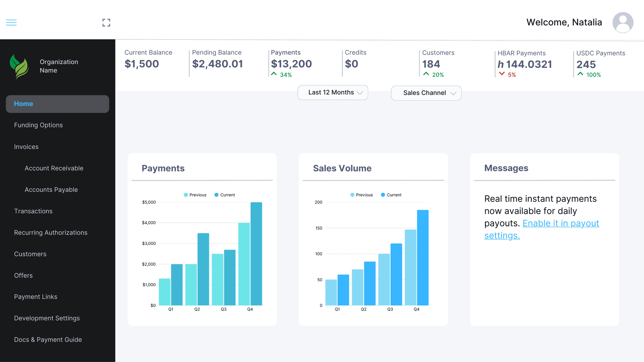Open the Transactions page
The height and width of the screenshot is (362, 644).
[33, 211]
